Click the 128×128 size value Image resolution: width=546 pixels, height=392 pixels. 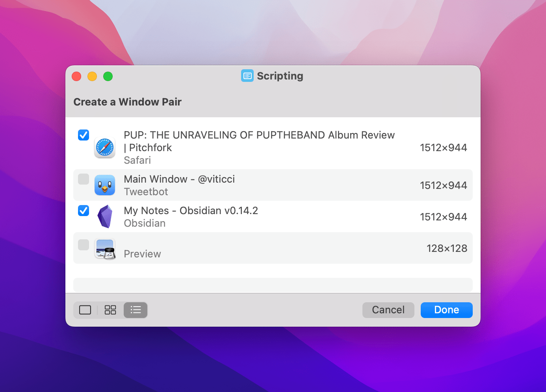(x=447, y=248)
